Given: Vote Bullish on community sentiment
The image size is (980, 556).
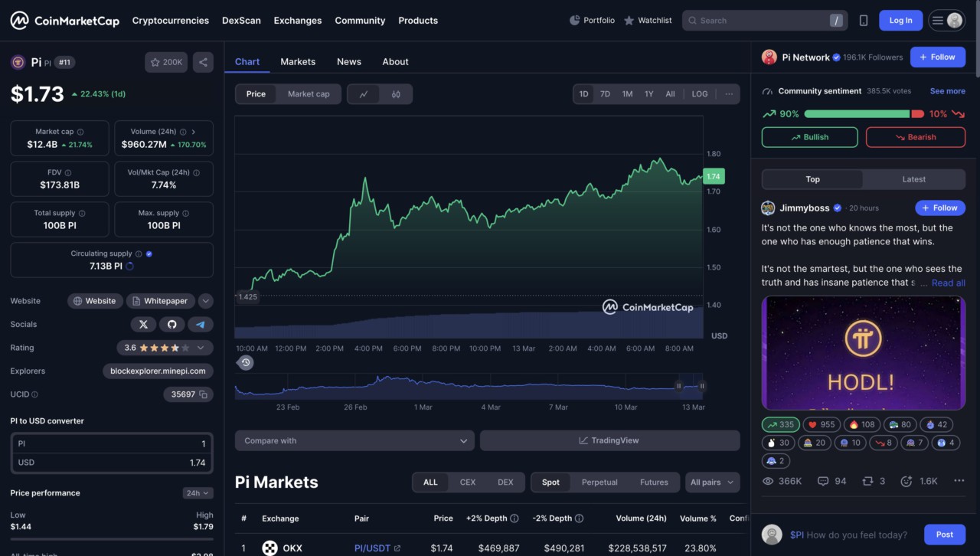Looking at the screenshot, I should (x=809, y=137).
